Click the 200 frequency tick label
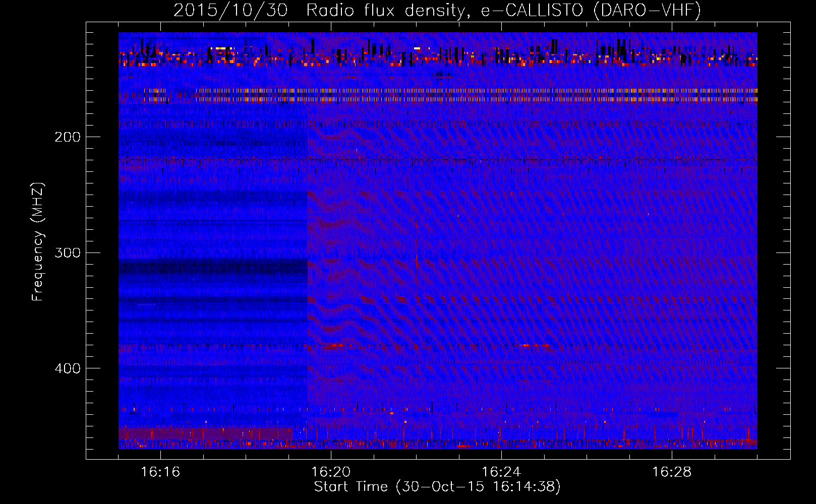The width and height of the screenshot is (816, 504). point(68,137)
